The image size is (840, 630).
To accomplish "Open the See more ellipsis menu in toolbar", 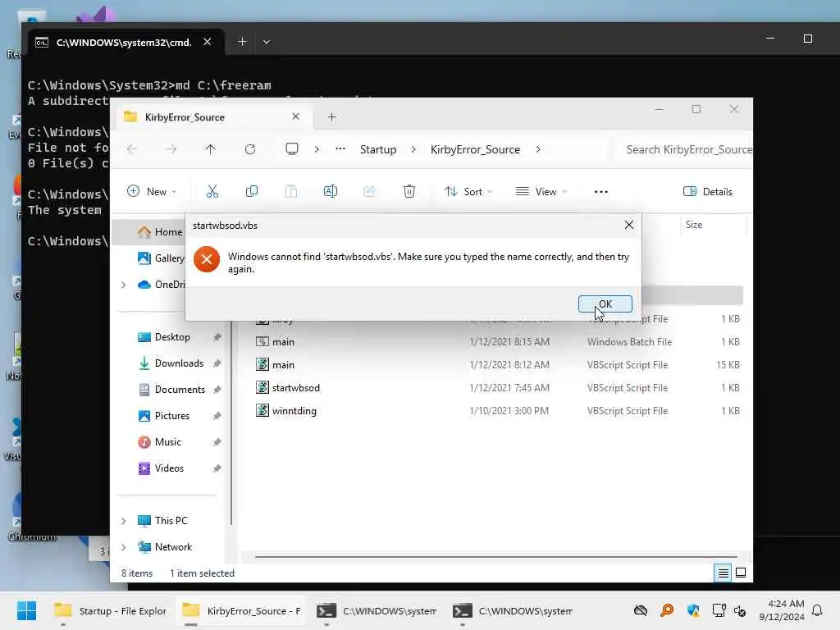I will tap(601, 191).
